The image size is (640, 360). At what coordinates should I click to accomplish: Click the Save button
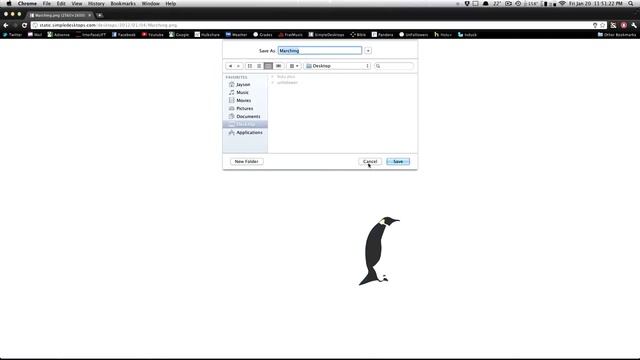click(x=398, y=162)
